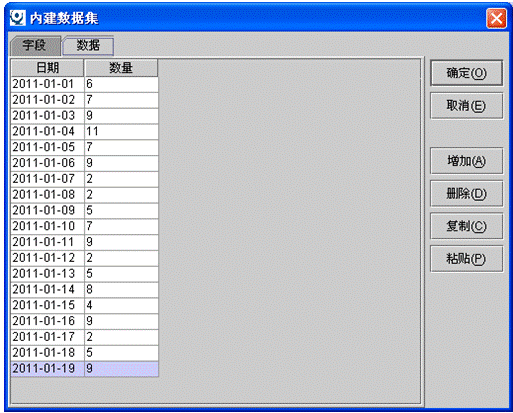This screenshot has width=513, height=413.
Task: Add a row with 增加(A) button
Action: coord(466,161)
